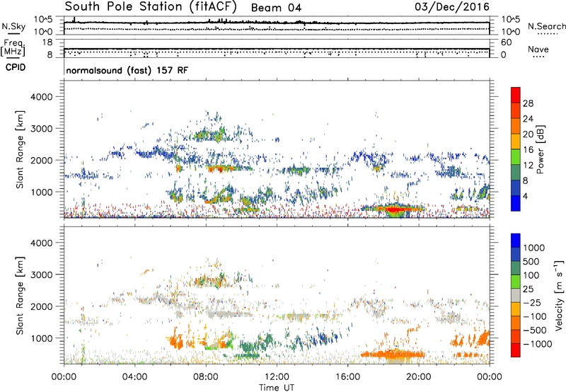
Task: Click the '28' tick on the power scale
Action: 528,103
